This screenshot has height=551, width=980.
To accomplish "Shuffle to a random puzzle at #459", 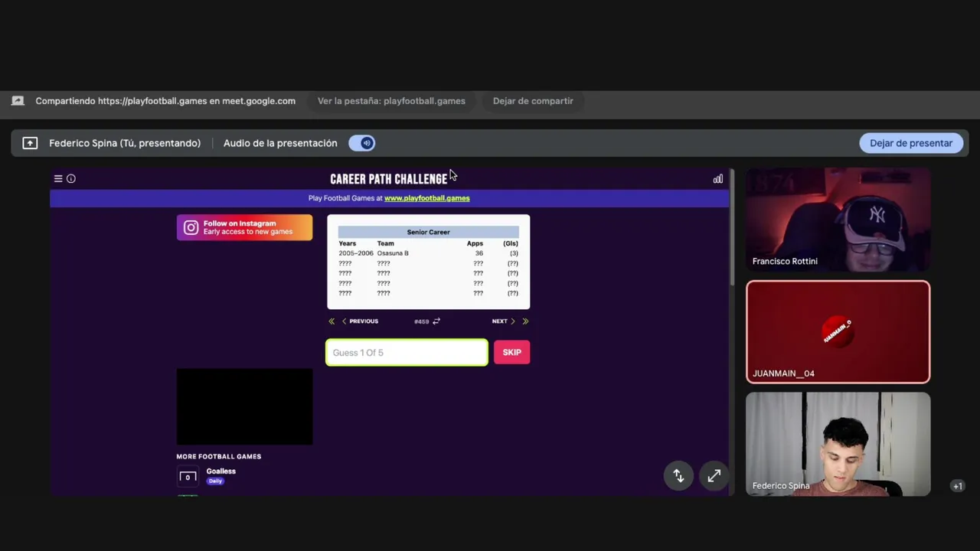I will [x=436, y=321].
